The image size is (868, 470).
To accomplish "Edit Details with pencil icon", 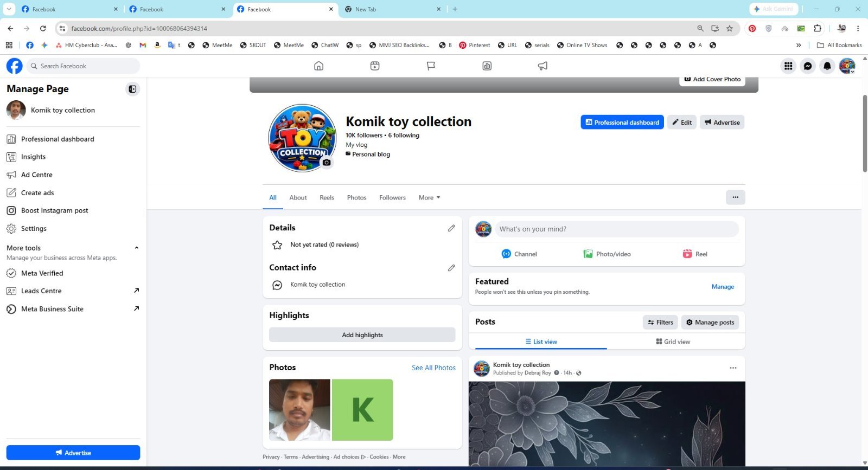I will (x=451, y=228).
